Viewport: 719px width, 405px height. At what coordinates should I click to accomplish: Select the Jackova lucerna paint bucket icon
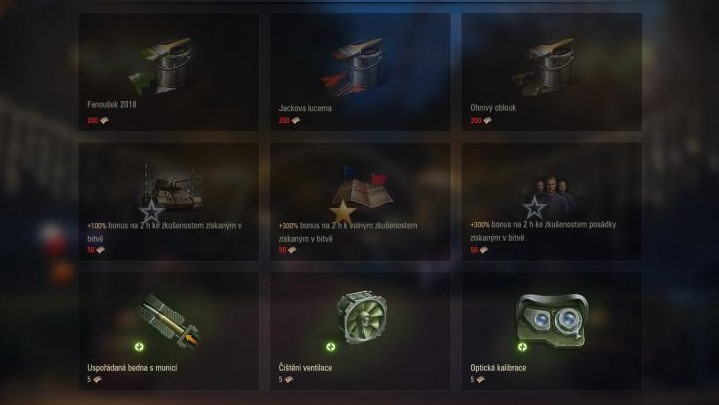click(x=354, y=66)
